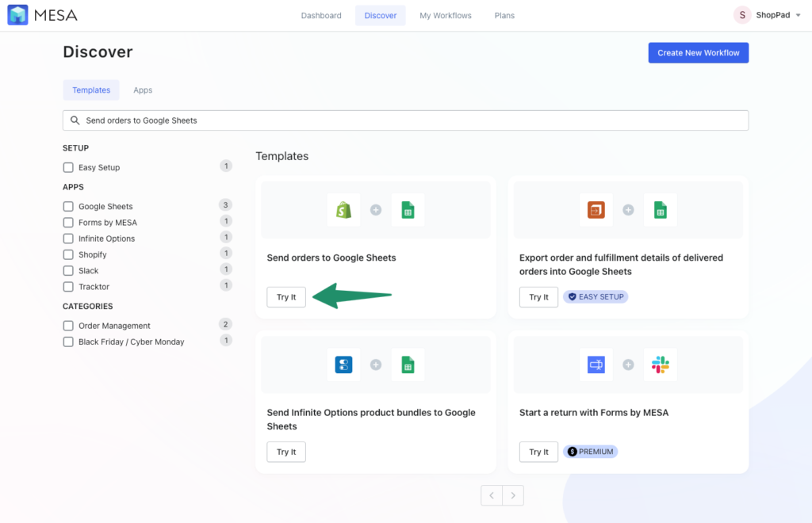Image resolution: width=812 pixels, height=523 pixels.
Task: Click the MESA logo in the header
Action: [x=42, y=14]
